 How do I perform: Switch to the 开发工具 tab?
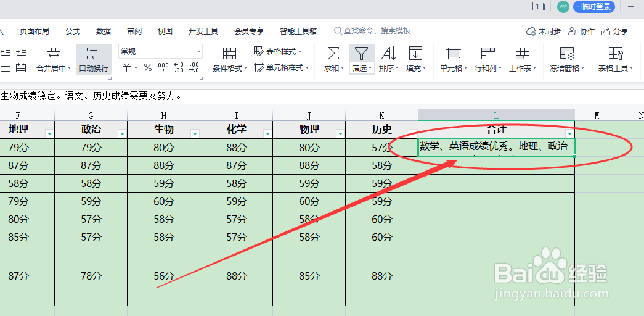[203, 31]
